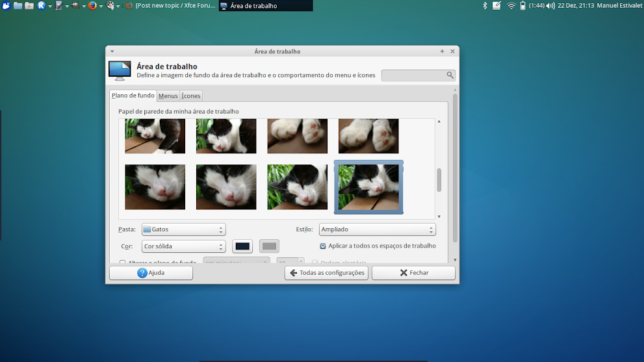Launch the text editor notepad icon in panel

[58, 5]
